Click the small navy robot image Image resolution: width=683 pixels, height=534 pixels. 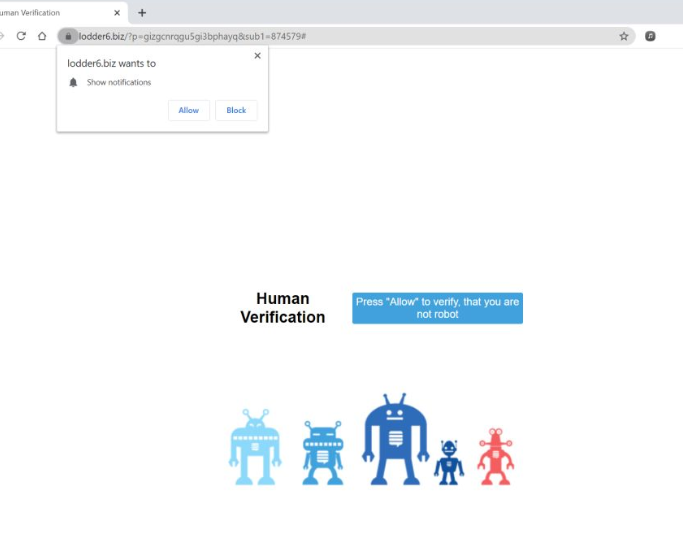[x=449, y=462]
